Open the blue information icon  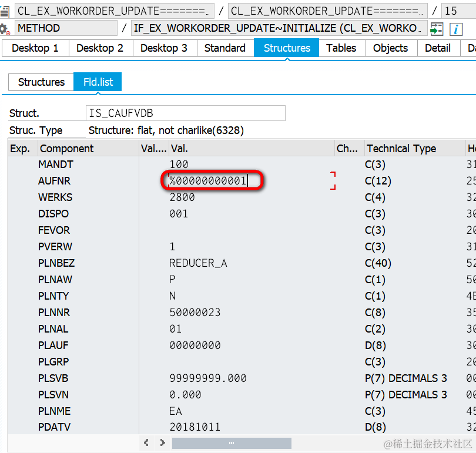coord(455,29)
